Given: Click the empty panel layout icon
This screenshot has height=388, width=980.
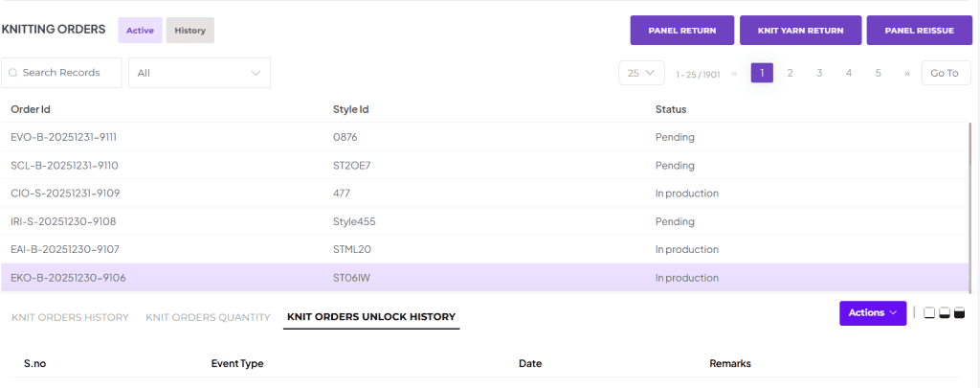Looking at the screenshot, I should 929,312.
